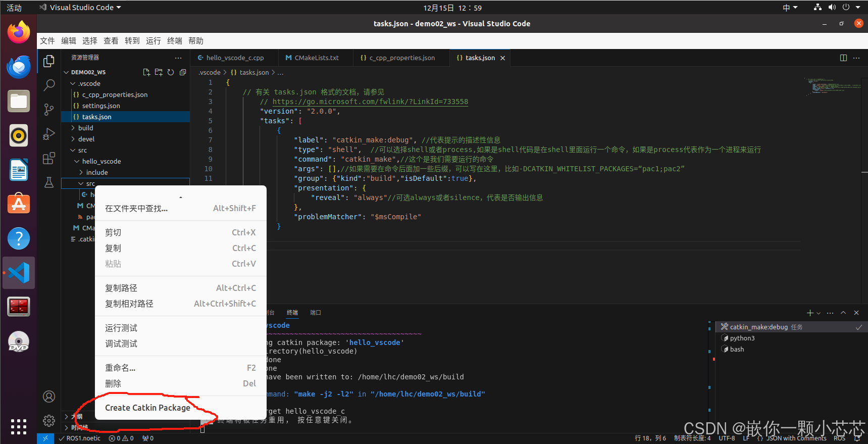868x444 pixels.
Task: Open terminal launch profile dropdown arrow
Action: tap(819, 313)
